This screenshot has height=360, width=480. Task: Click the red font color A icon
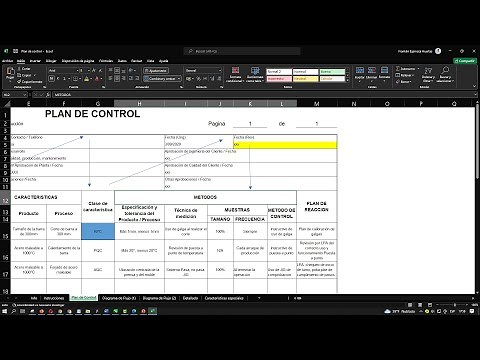(x=97, y=79)
